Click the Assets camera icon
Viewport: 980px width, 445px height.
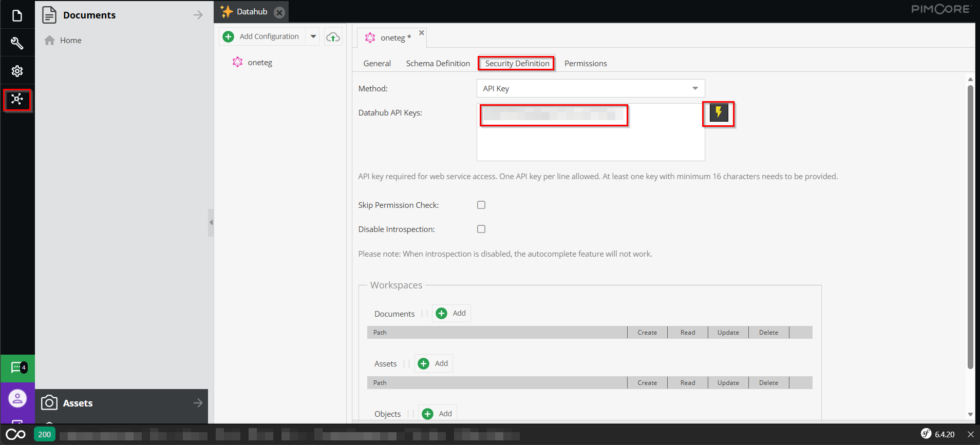coord(49,403)
